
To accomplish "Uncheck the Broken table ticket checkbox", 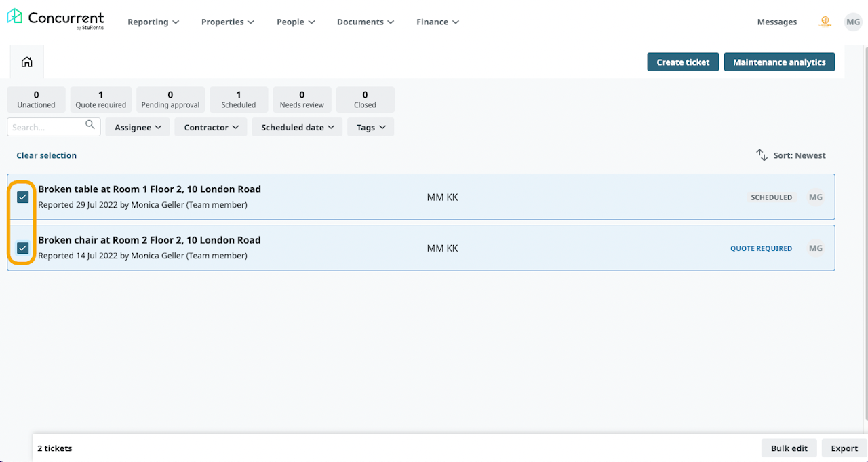I will 23,197.
